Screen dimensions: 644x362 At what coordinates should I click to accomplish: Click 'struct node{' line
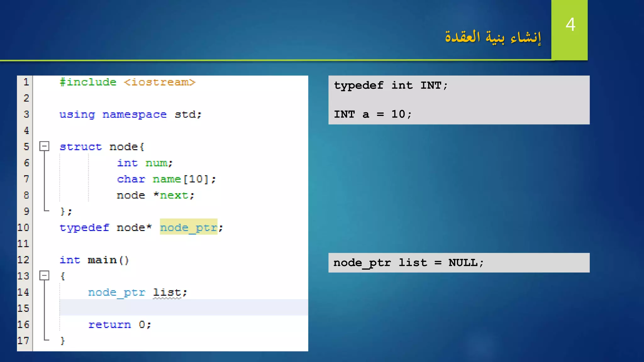[x=102, y=147]
